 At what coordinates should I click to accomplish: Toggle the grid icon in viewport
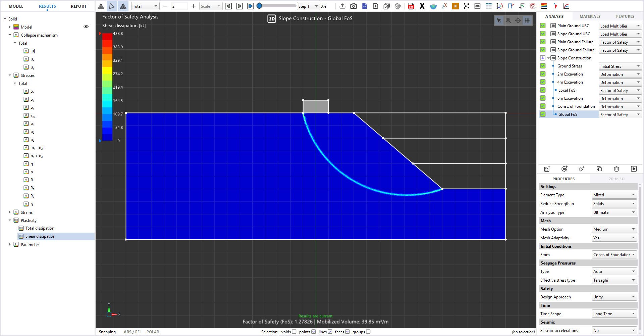coord(527,20)
